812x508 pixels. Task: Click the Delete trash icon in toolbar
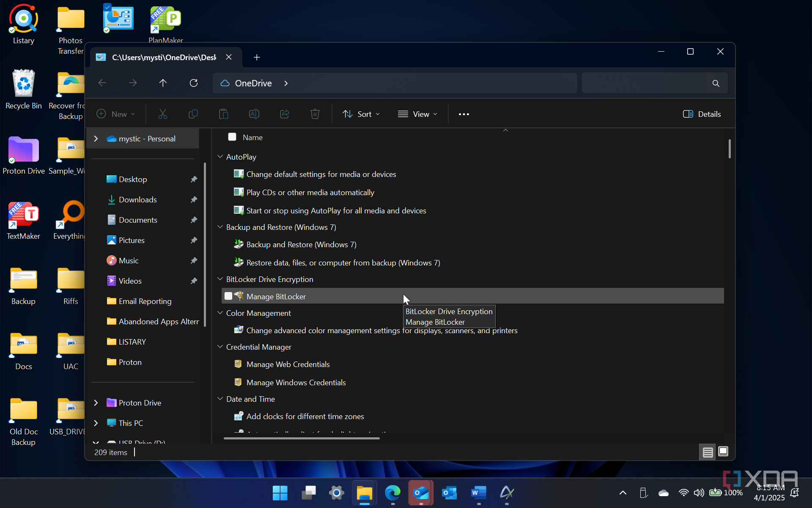(315, 114)
